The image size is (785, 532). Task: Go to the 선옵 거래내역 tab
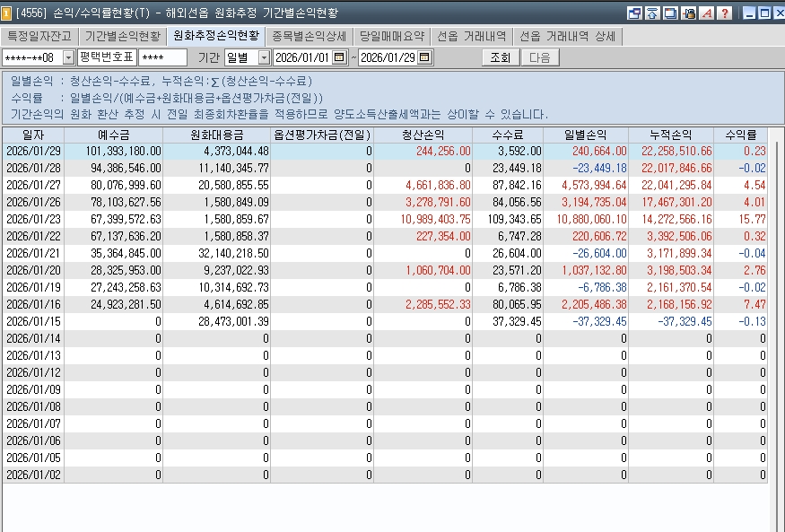pos(472,37)
